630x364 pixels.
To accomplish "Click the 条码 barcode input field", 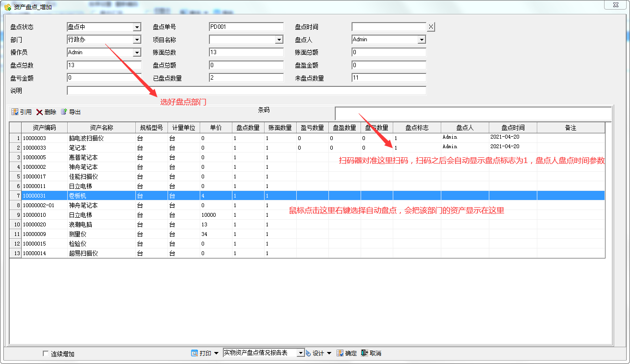I will (x=472, y=113).
